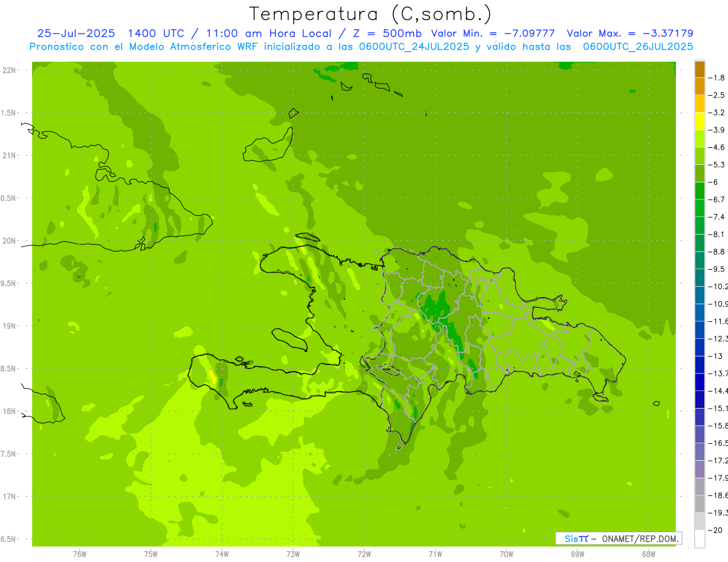Click the '72W' longitude label
The height and width of the screenshot is (562, 728).
[x=364, y=554]
